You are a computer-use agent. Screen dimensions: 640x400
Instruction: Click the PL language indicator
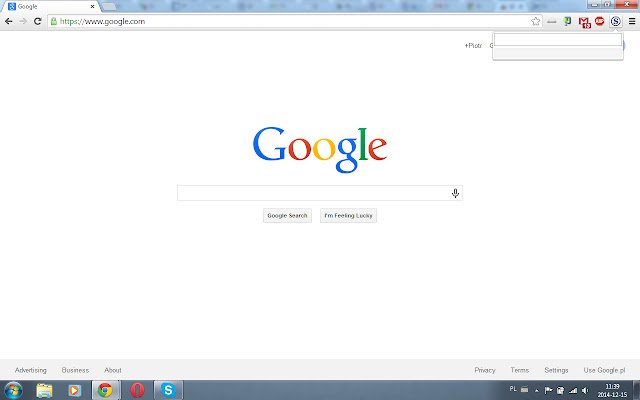point(513,389)
